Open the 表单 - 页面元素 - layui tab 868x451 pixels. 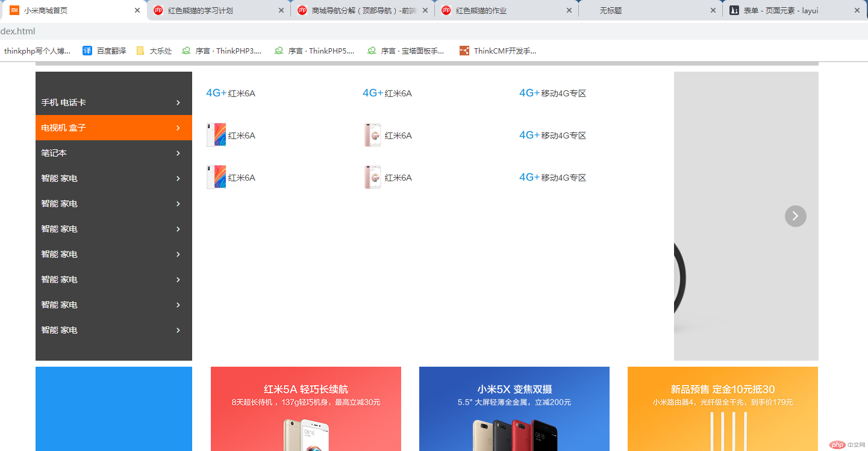794,11
